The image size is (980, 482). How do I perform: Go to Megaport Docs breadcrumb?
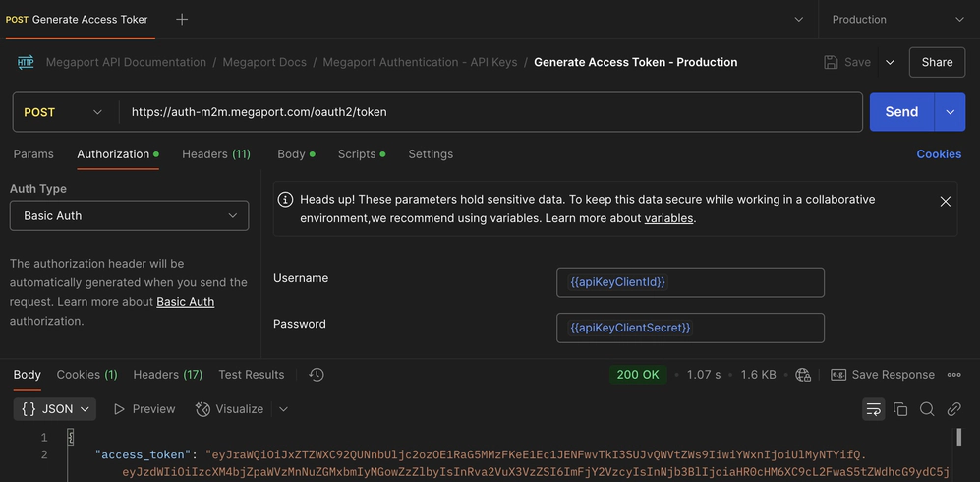coord(264,63)
